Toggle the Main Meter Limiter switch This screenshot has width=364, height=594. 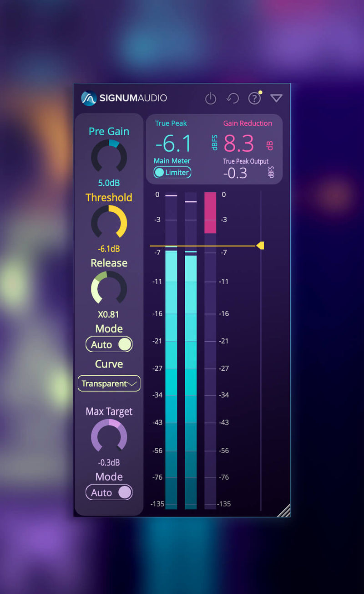click(x=172, y=172)
